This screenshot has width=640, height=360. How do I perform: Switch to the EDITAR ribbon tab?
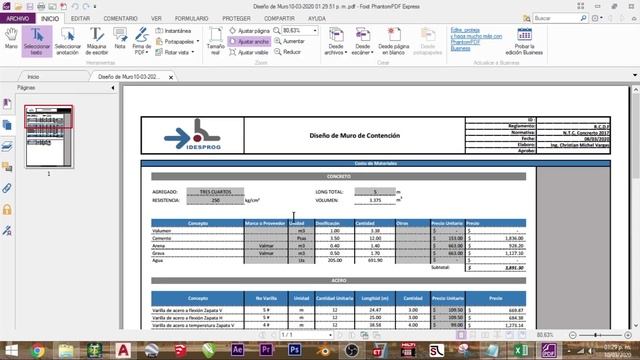coord(80,18)
